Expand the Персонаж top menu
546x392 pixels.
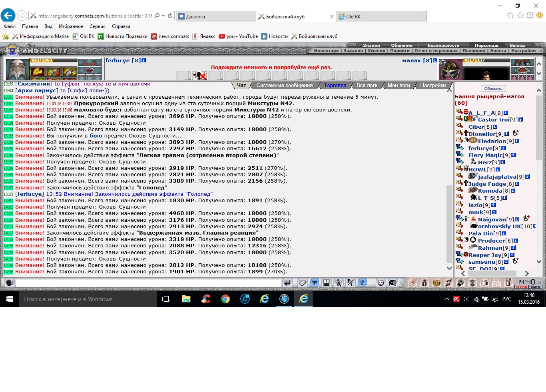click(486, 45)
